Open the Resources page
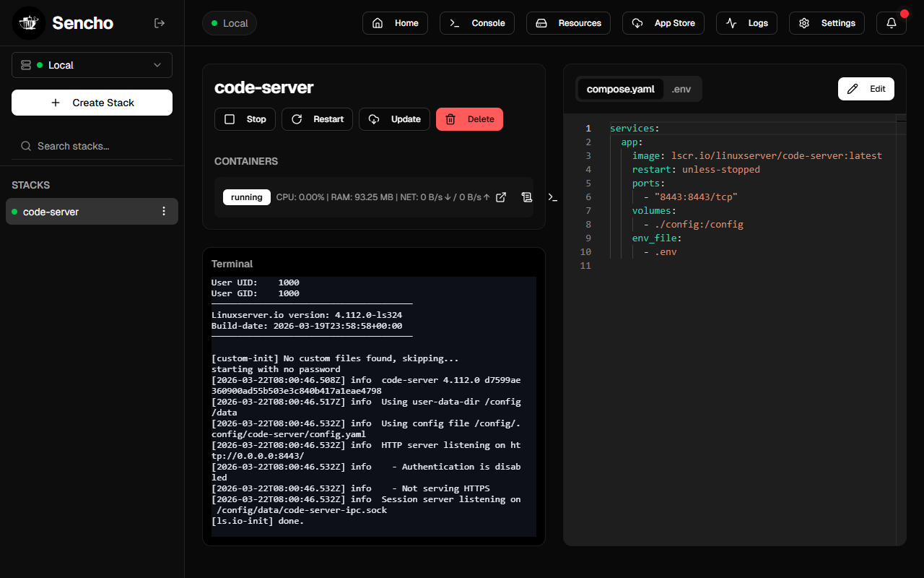 (x=568, y=23)
